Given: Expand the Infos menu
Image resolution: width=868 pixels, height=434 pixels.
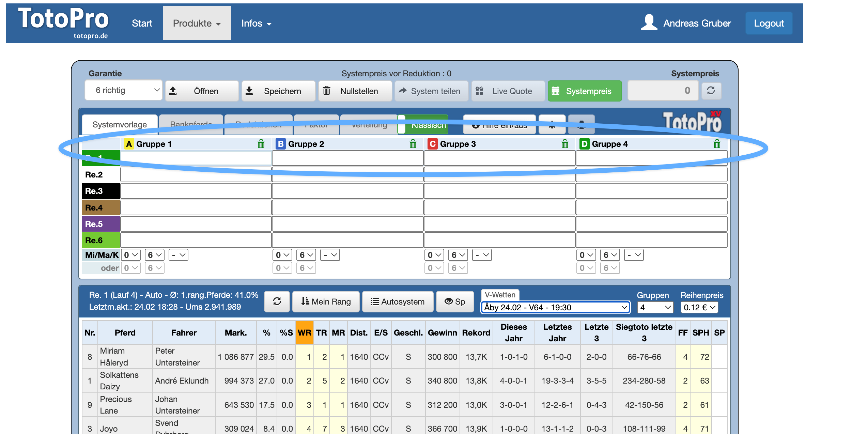Looking at the screenshot, I should tap(256, 23).
